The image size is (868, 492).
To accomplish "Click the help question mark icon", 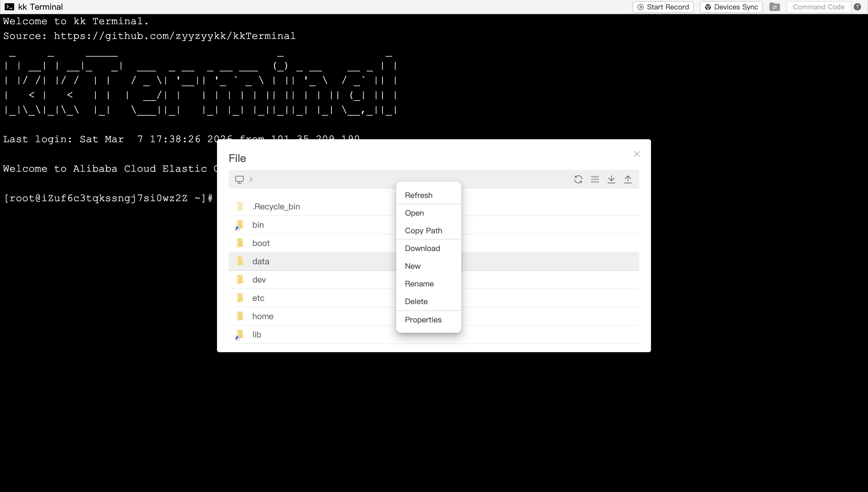I will [857, 7].
